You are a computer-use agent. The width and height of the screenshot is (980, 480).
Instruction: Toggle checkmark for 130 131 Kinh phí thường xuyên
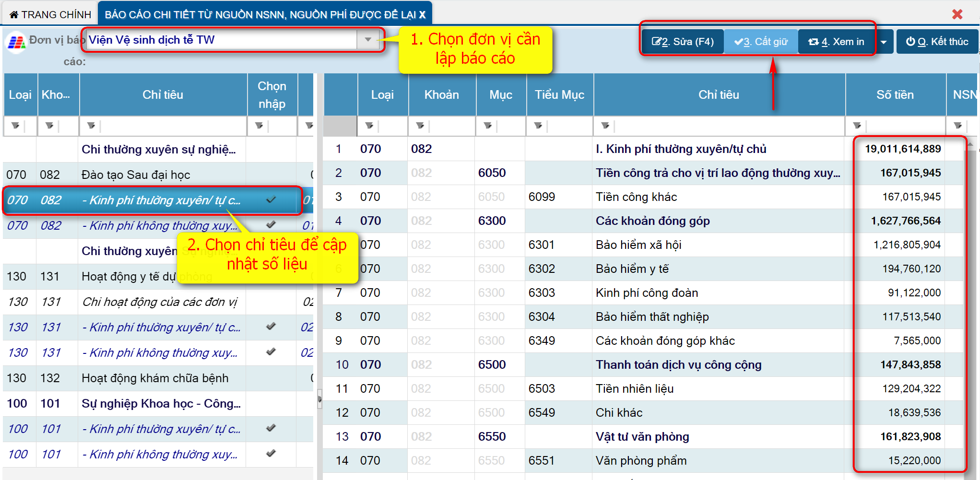(271, 327)
